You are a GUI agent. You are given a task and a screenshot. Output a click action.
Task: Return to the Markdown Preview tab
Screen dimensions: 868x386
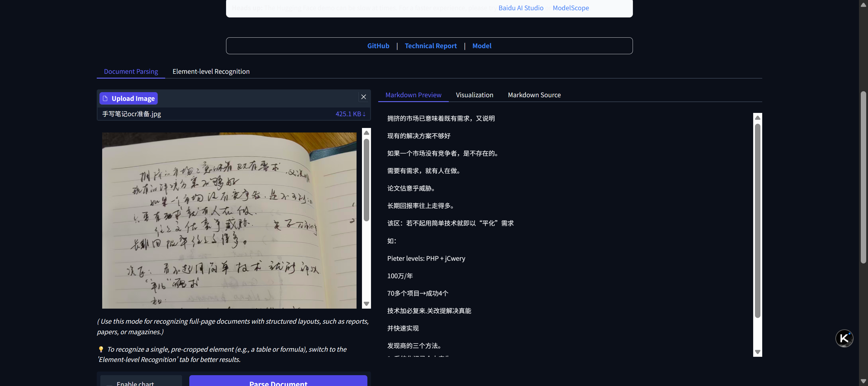click(413, 95)
